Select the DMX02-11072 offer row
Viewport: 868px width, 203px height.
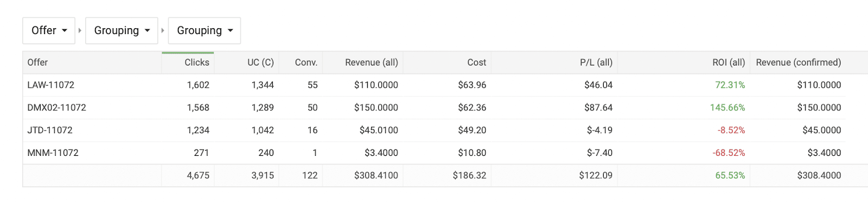[x=434, y=108]
